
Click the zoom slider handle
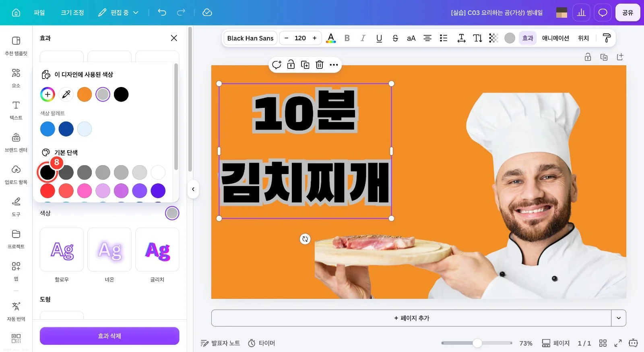(477, 343)
